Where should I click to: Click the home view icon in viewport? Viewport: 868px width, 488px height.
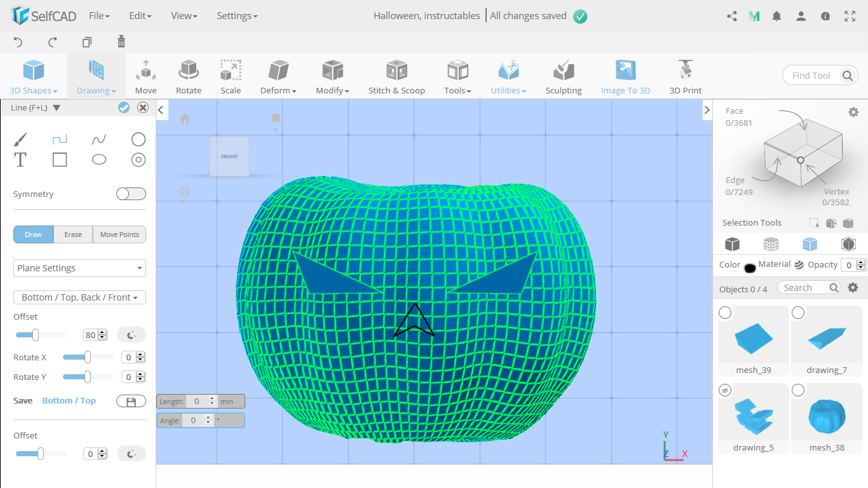185,118
